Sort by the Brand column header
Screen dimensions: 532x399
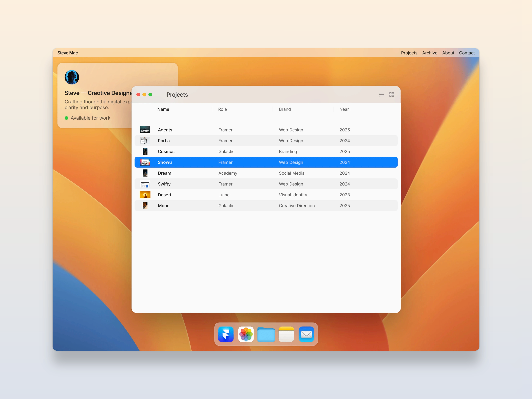pos(285,109)
